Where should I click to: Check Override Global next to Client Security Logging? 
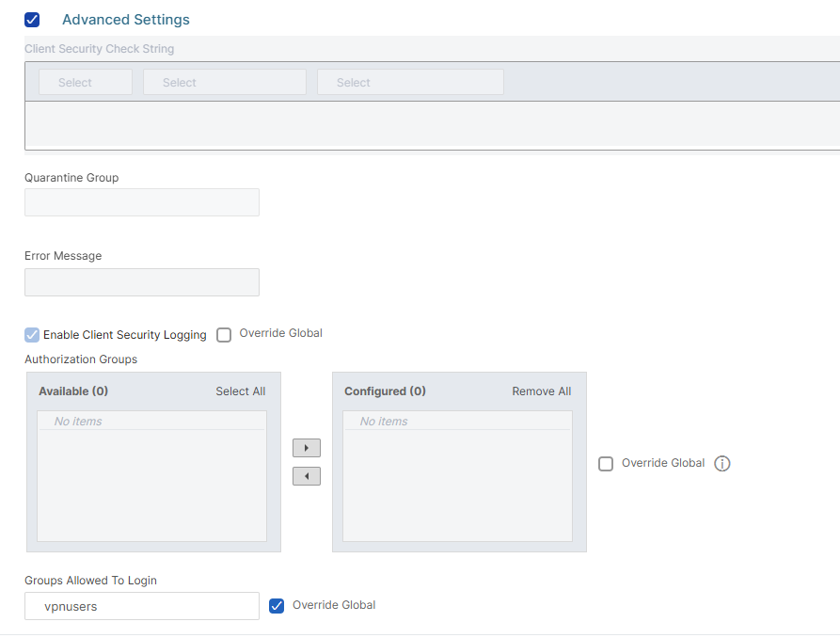[224, 334]
